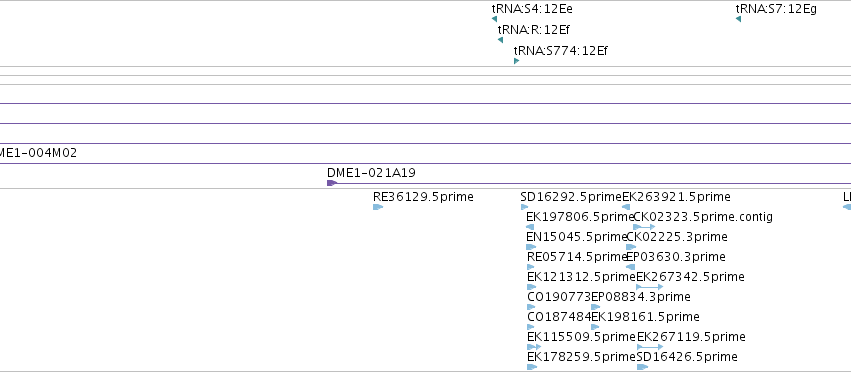Select the EK267342.5prime spliced arrow feature
Screen dimensions: 851x372
click(x=650, y=287)
